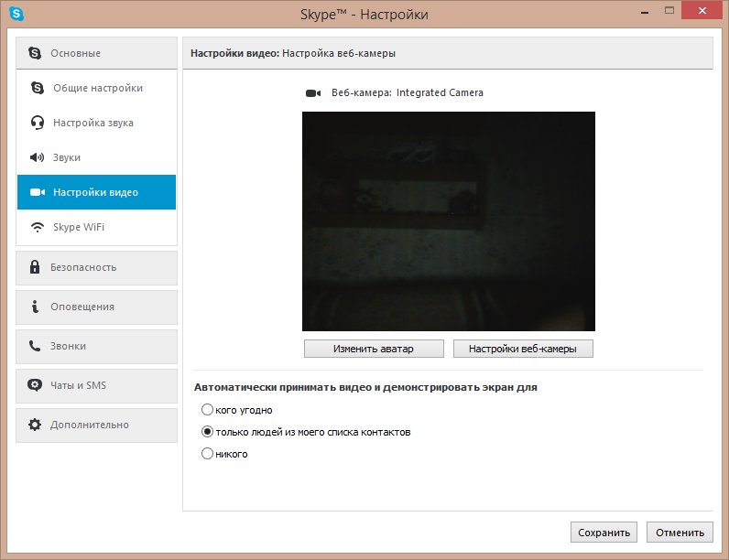This screenshot has width=729, height=560.
Task: Expand the Дополнительно section
Action: pos(97,425)
